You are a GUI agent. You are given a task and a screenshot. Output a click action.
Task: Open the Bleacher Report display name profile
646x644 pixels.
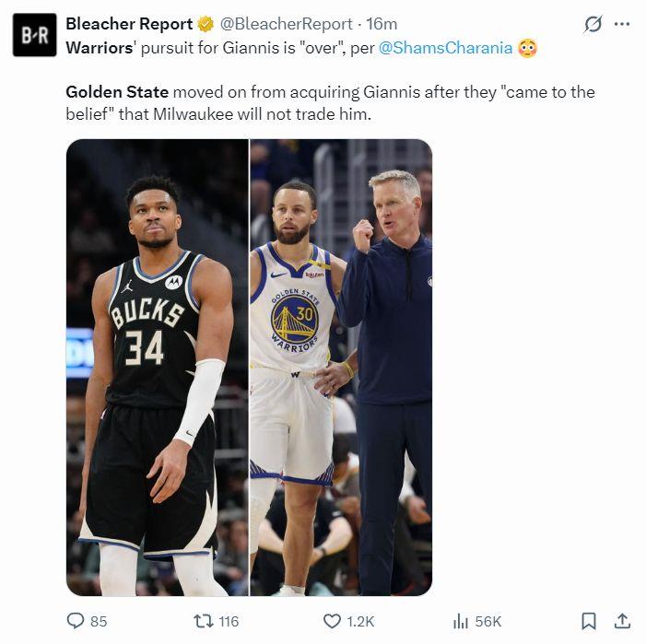point(129,24)
